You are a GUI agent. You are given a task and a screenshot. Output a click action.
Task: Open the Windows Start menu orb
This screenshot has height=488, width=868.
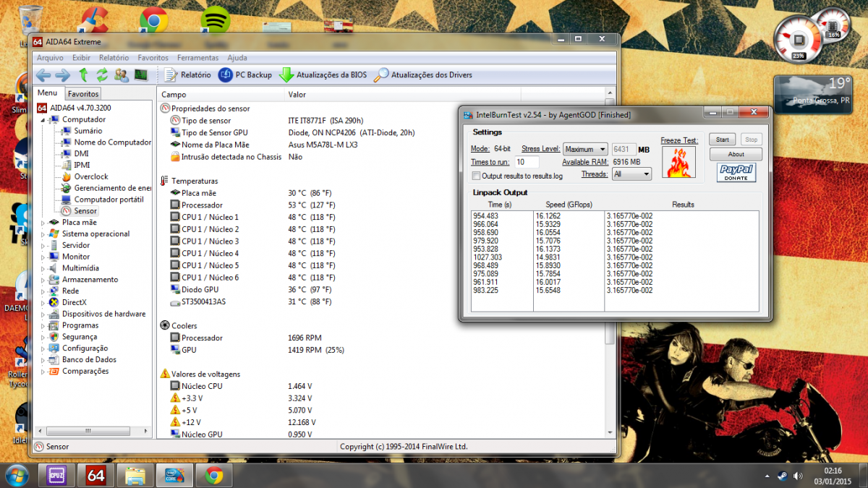[16, 475]
